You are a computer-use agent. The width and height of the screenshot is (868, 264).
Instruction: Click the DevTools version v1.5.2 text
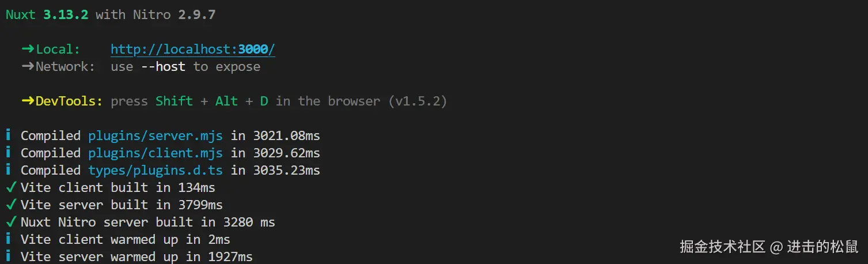coord(418,101)
